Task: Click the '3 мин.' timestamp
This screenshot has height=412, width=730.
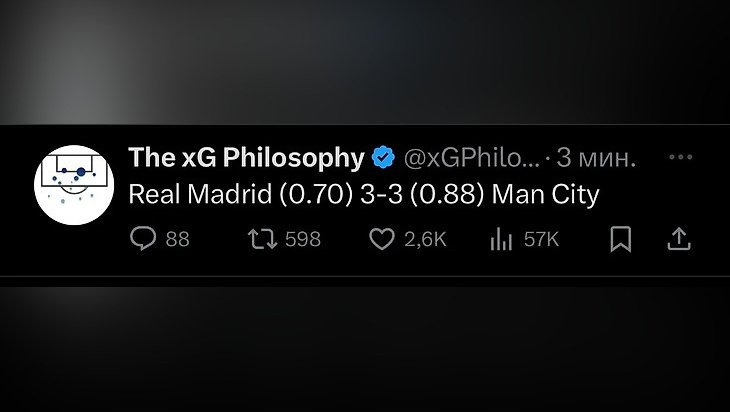Action: tap(596, 158)
